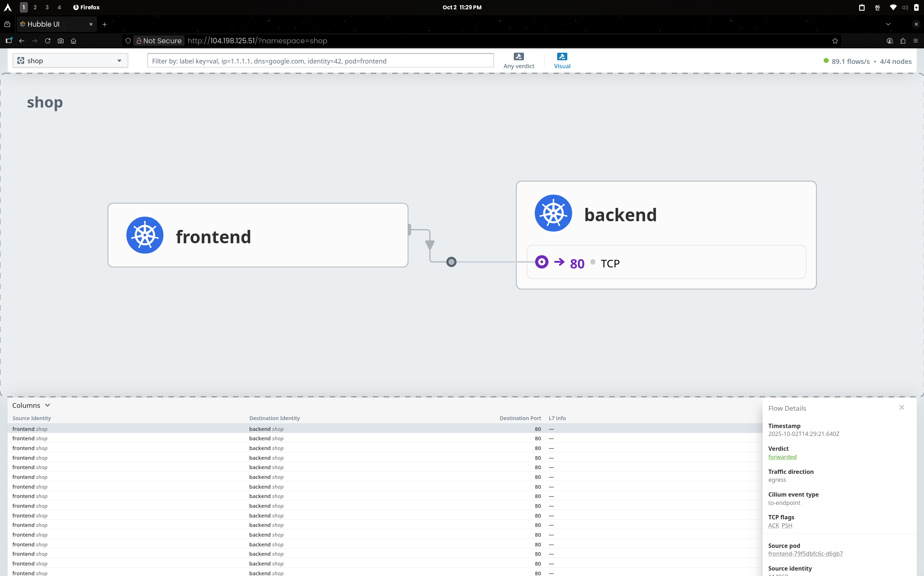Image resolution: width=924 pixels, height=576 pixels.
Task: Focus the flow filter input field
Action: [320, 61]
